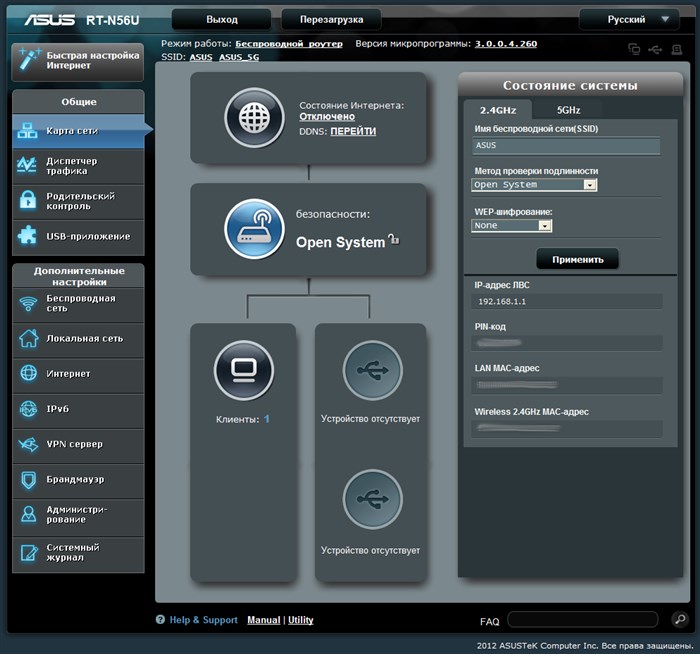Open Брандмауэр in the sidebar
This screenshot has height=654, width=700.
click(78, 480)
